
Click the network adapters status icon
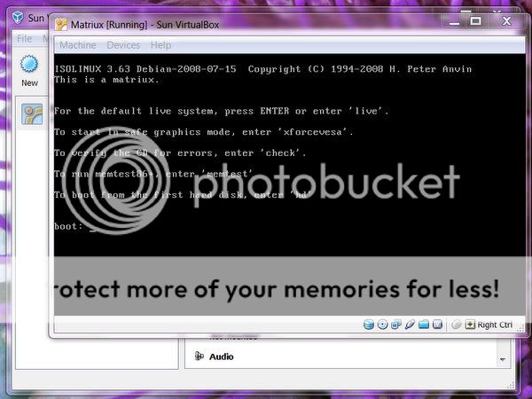click(x=396, y=325)
